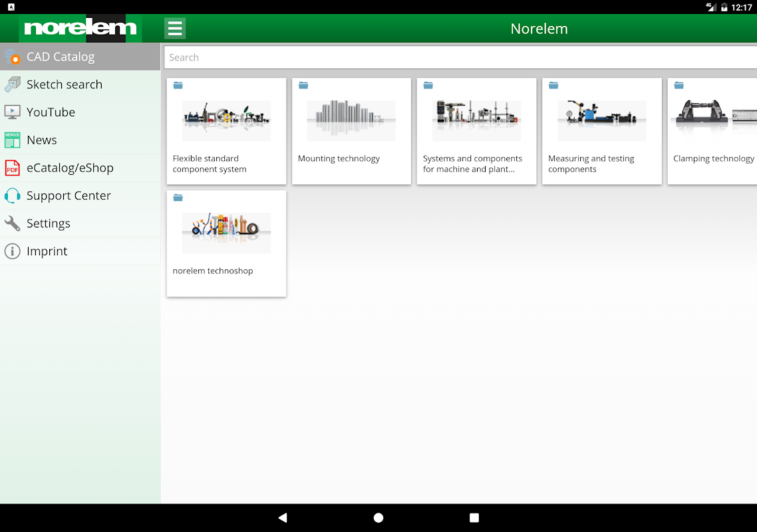This screenshot has height=532, width=757.
Task: Tap Android back navigation button
Action: coord(283,517)
